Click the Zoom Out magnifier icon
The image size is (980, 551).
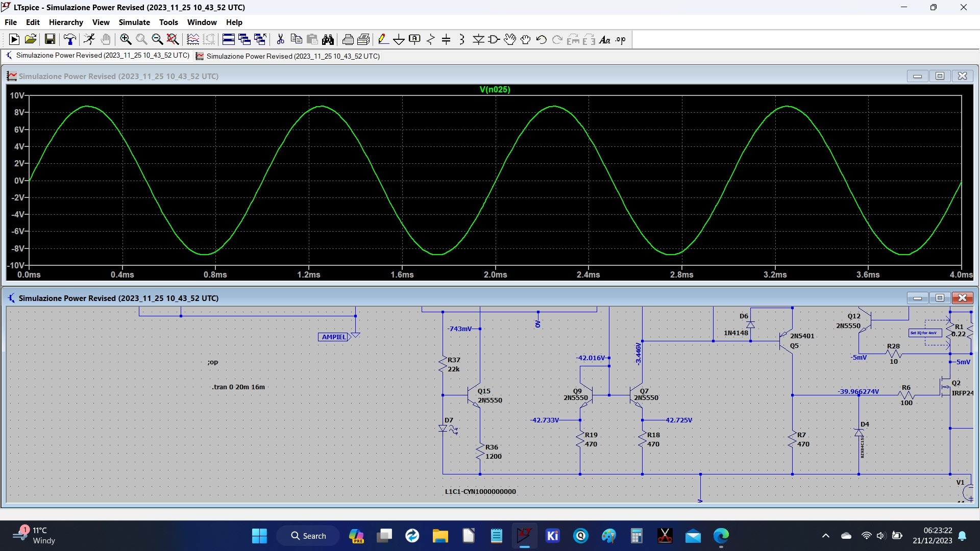(x=157, y=39)
